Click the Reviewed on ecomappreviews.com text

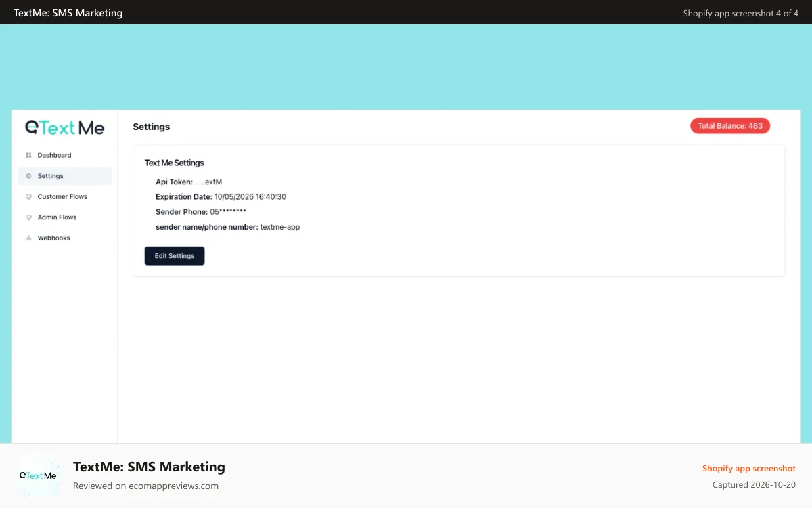click(145, 486)
